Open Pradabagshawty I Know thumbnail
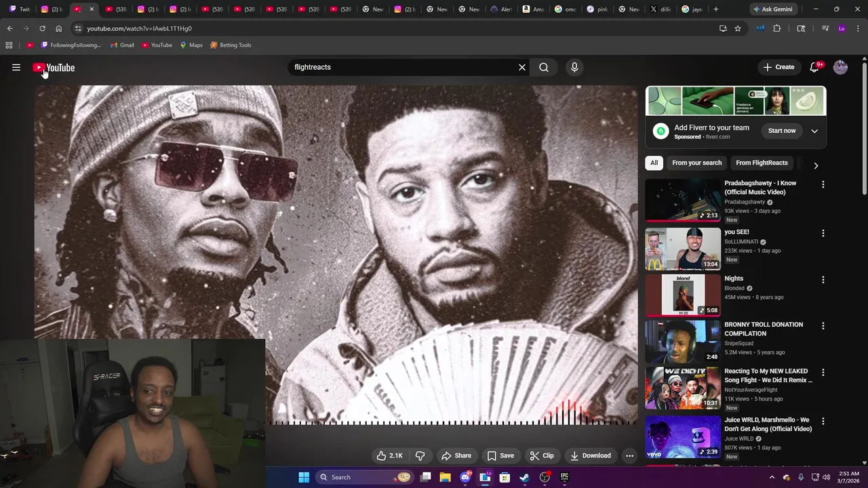 tap(683, 200)
